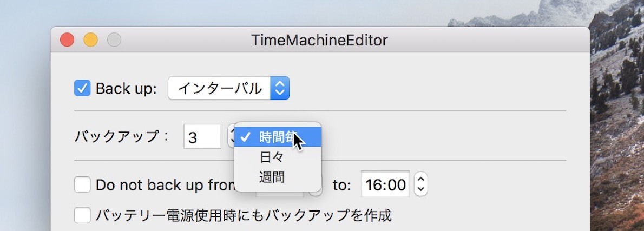Open the インターバル backup mode dropdown
Image resolution: width=644 pixels, height=231 pixels.
[228, 88]
